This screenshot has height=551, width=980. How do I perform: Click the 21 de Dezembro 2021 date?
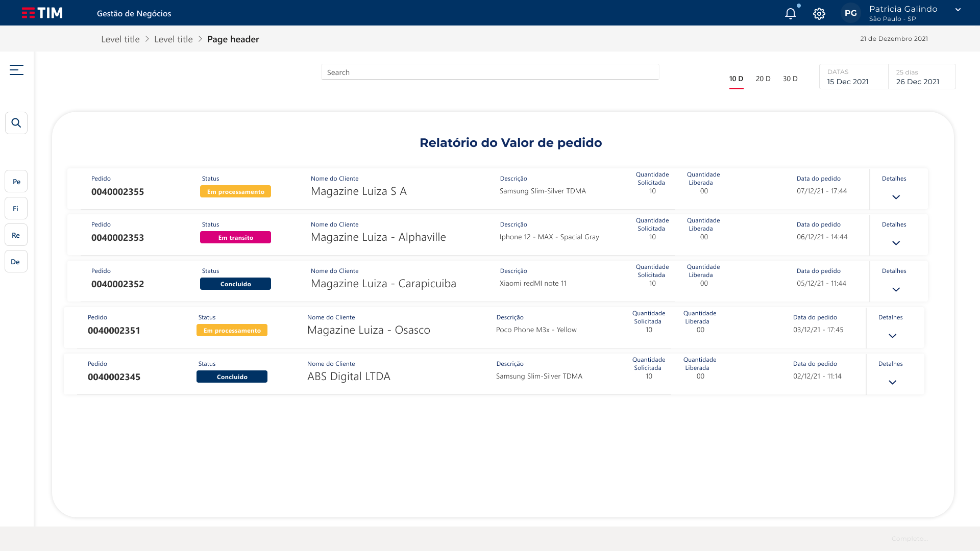click(894, 39)
